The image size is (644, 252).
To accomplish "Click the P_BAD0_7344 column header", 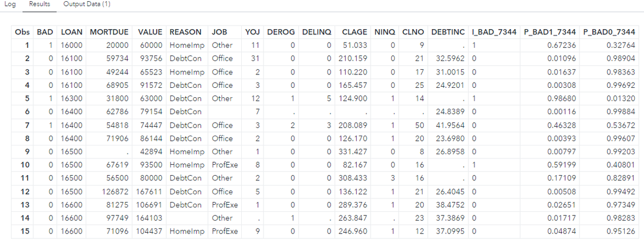I will (608, 31).
